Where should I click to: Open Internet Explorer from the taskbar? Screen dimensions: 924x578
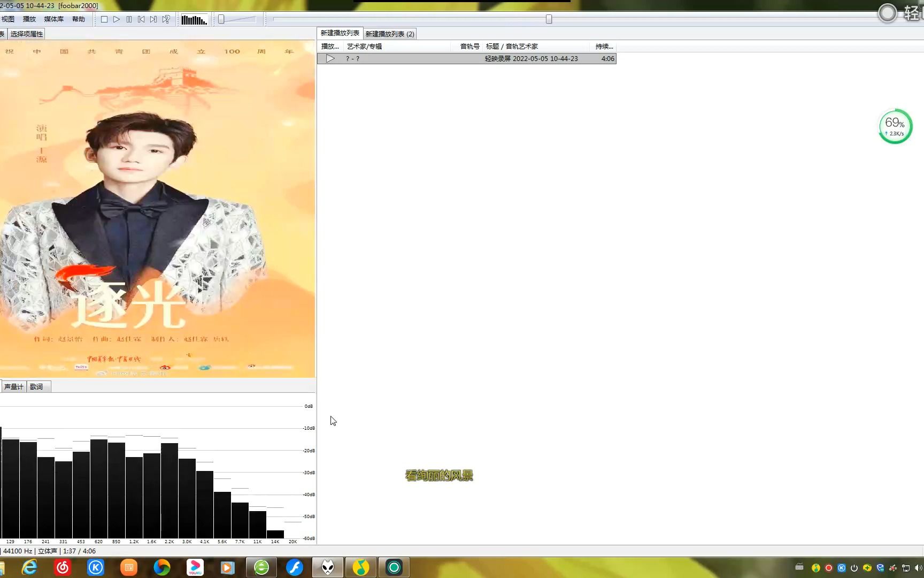click(x=29, y=567)
